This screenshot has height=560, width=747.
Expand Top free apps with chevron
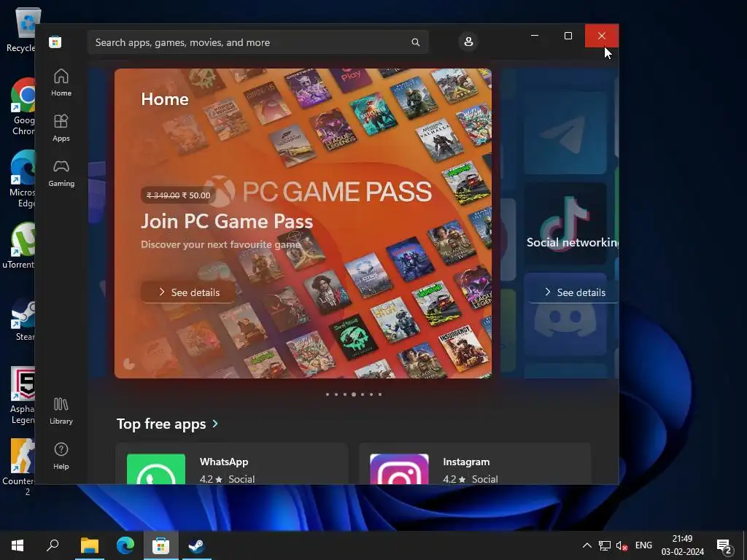pos(215,424)
